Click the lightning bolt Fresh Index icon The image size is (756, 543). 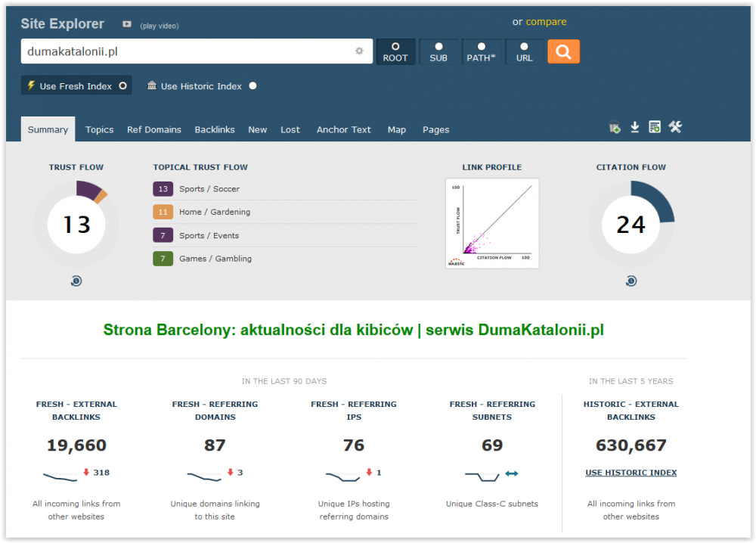[31, 85]
